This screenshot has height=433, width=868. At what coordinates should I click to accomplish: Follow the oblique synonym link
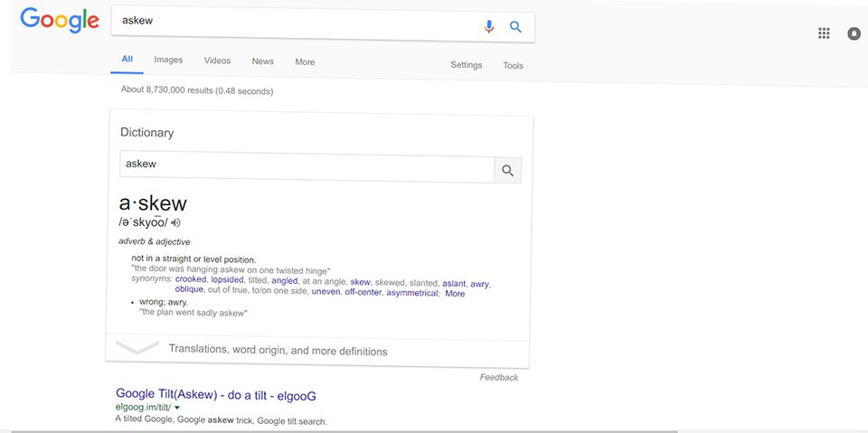click(189, 289)
